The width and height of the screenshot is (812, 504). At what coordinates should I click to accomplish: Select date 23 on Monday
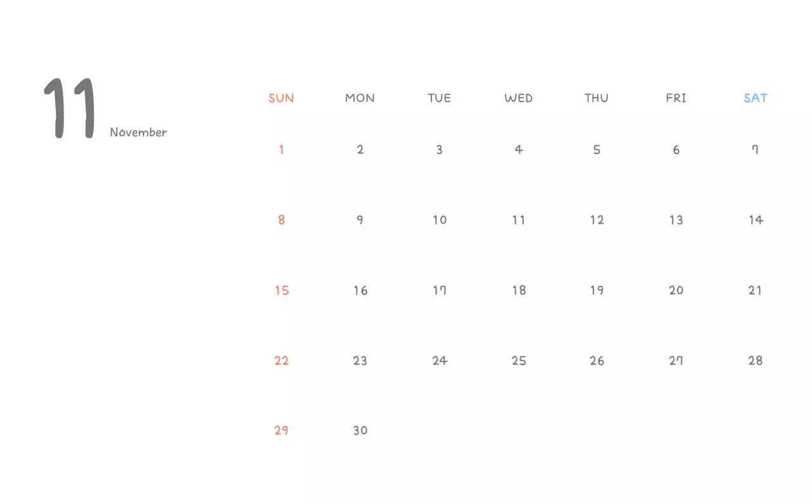(360, 361)
